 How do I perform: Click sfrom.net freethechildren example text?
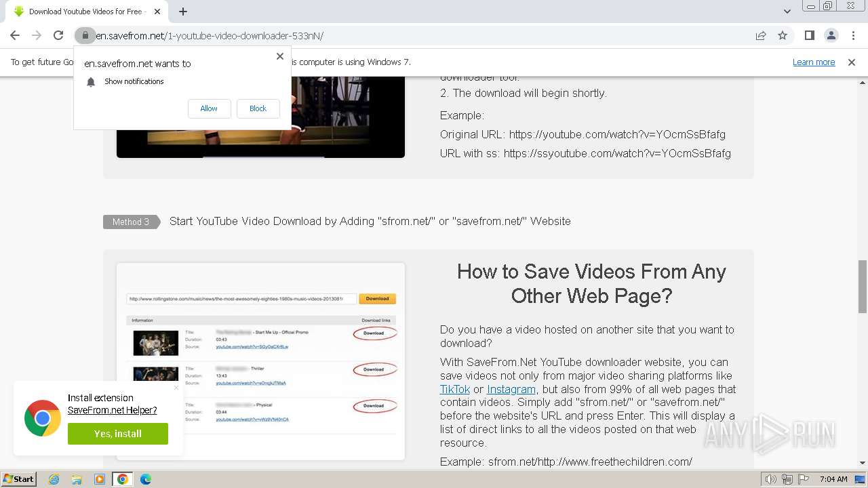coord(566,462)
